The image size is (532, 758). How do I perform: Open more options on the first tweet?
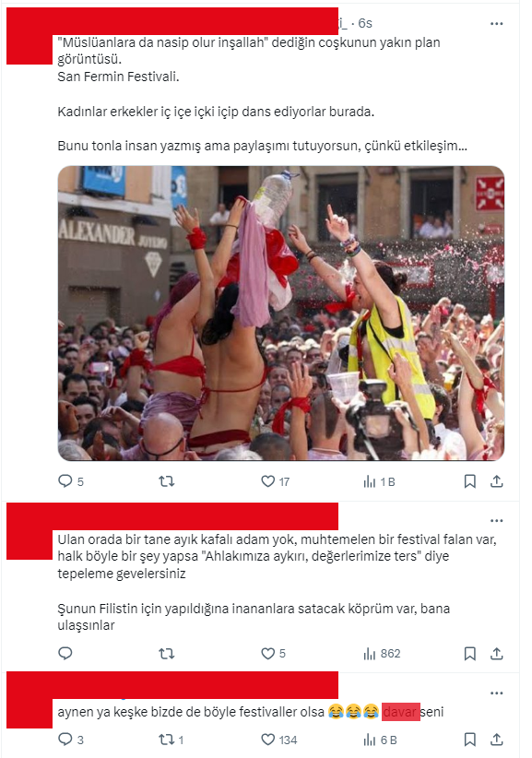coord(497,24)
